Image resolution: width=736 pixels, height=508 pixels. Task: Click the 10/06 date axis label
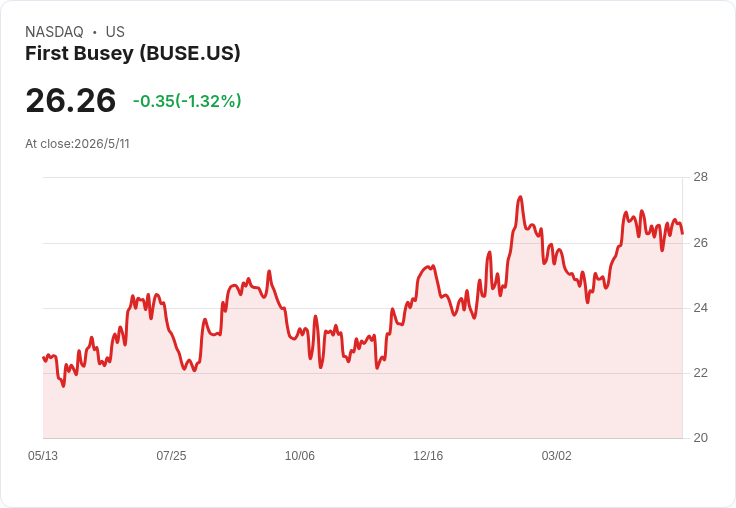300,455
